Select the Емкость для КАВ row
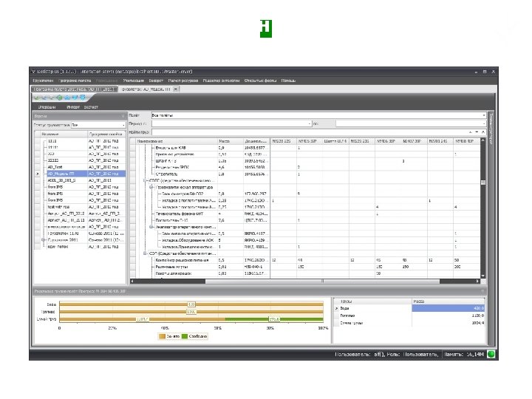 (305, 148)
